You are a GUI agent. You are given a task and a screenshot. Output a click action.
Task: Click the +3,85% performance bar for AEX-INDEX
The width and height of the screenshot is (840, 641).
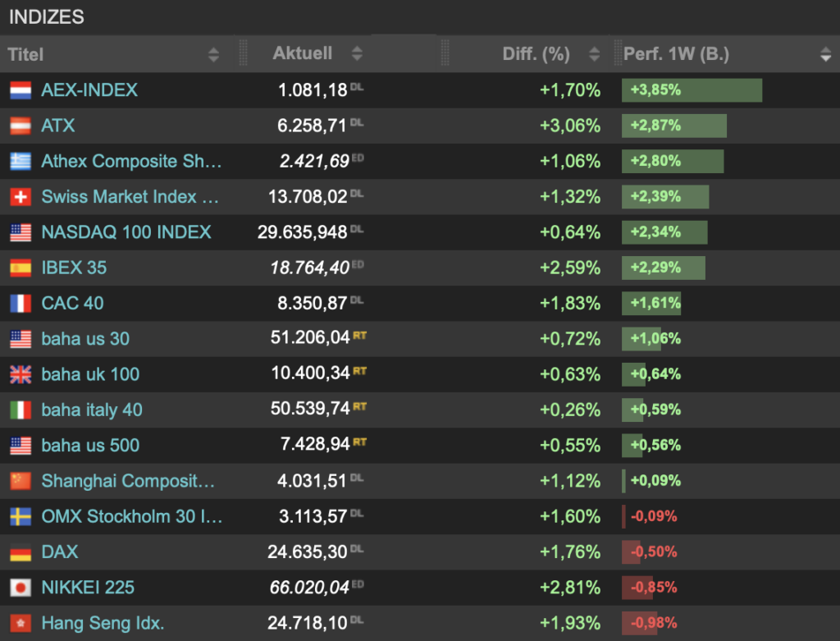(x=692, y=90)
